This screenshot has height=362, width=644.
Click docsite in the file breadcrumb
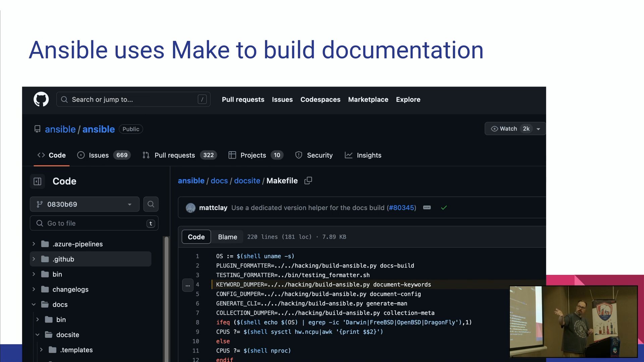(247, 181)
